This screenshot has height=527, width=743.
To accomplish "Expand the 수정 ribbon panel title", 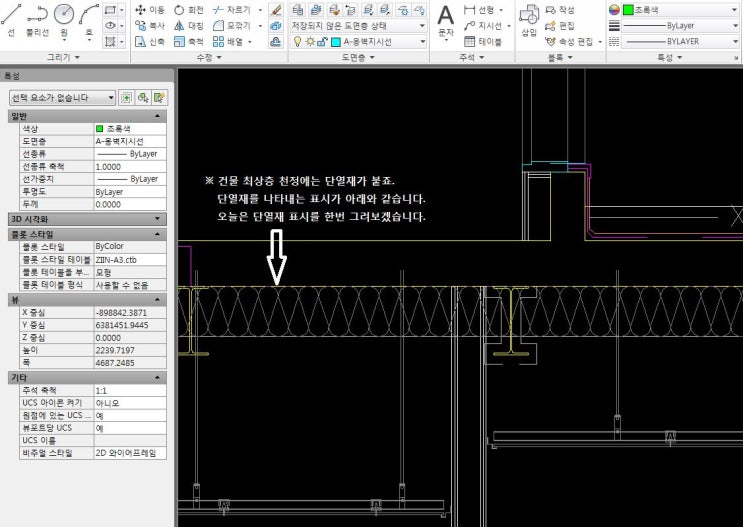I will [209, 57].
